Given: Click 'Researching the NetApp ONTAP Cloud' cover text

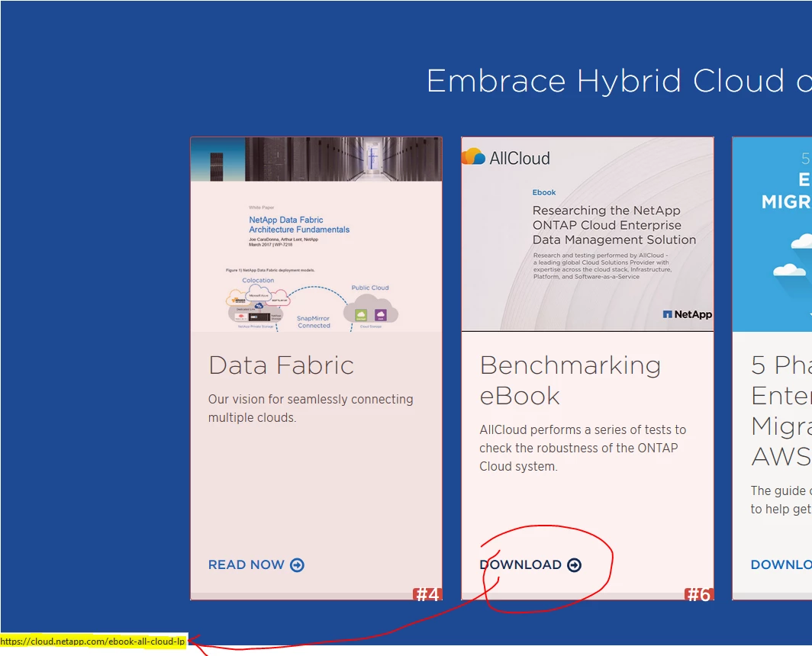Looking at the screenshot, I should 614,225.
